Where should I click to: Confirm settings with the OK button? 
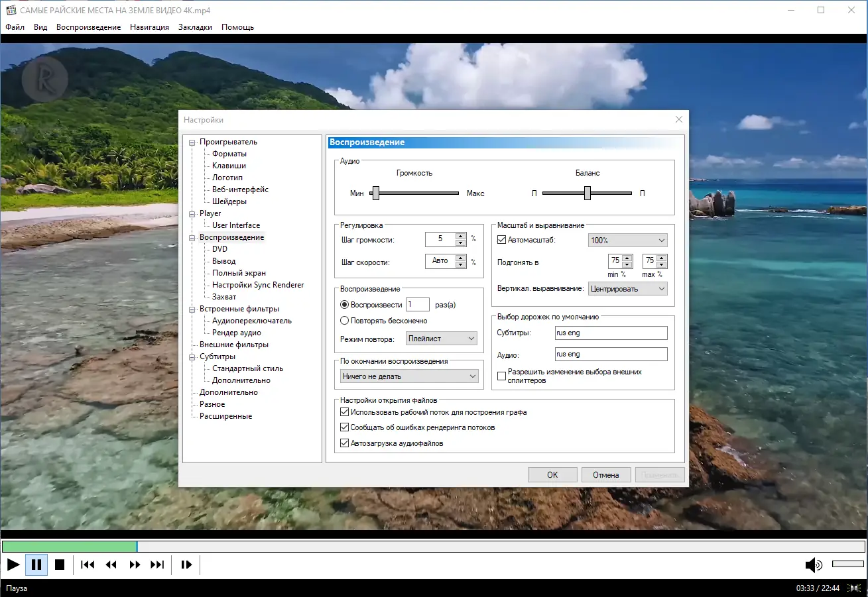tap(552, 474)
